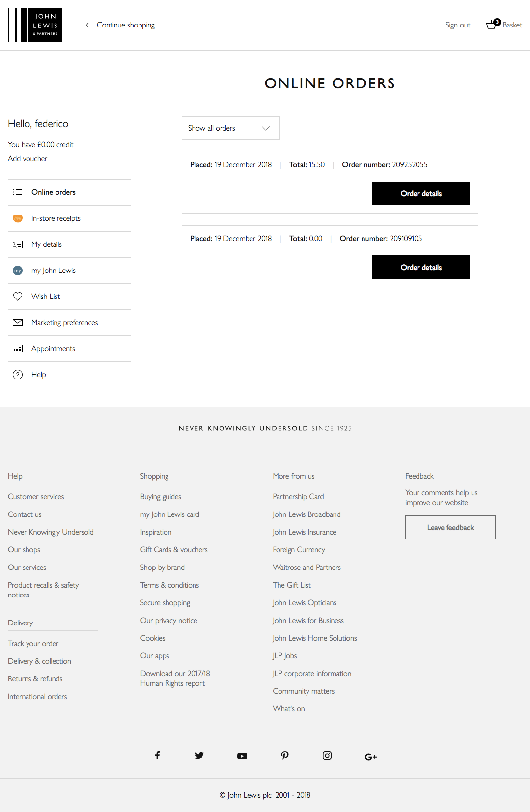This screenshot has width=530, height=812.
Task: Click the Help question mark icon
Action: [18, 374]
